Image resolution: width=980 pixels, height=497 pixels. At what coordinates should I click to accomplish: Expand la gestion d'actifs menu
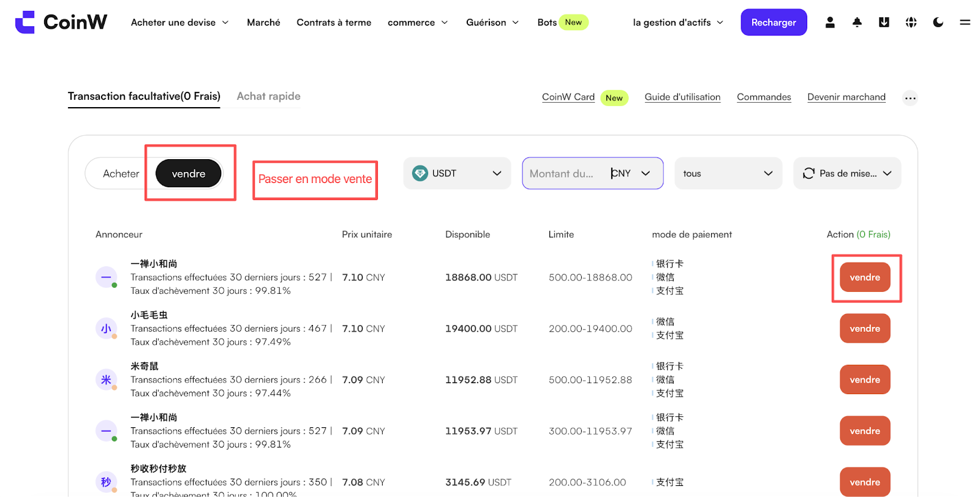(678, 22)
